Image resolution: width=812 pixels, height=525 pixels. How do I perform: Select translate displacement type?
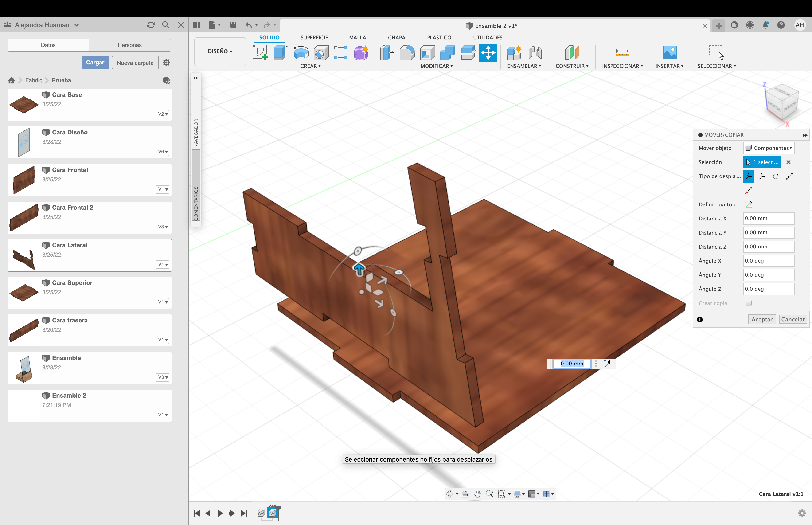coord(762,176)
